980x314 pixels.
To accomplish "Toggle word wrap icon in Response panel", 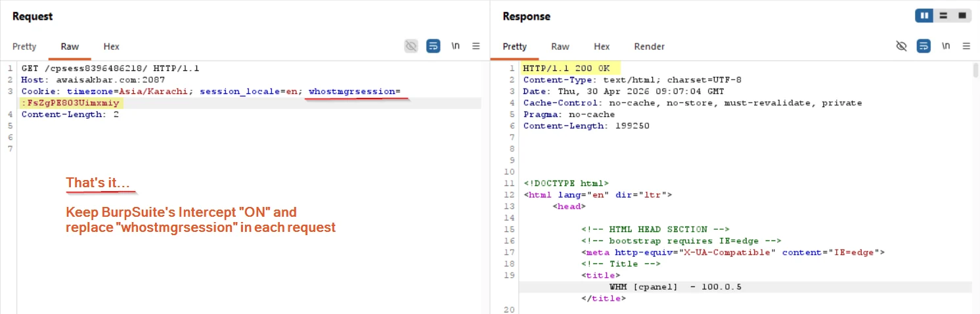I will pyautogui.click(x=924, y=46).
